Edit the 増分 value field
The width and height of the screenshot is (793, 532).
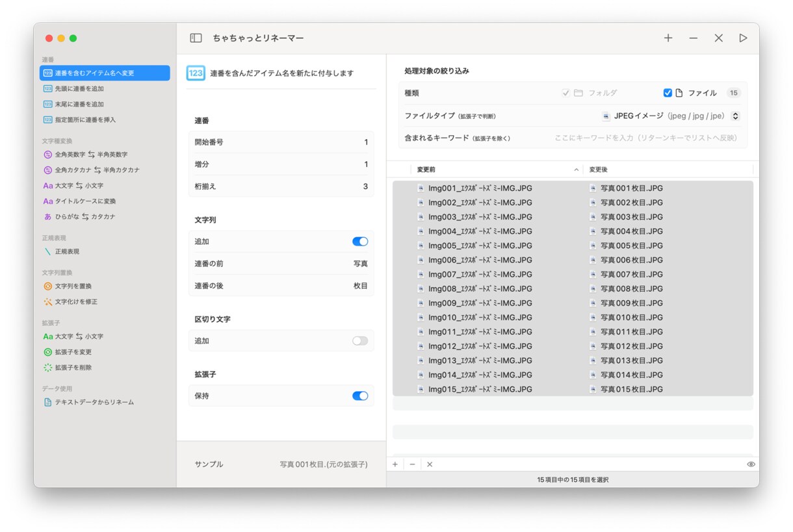[x=366, y=164]
